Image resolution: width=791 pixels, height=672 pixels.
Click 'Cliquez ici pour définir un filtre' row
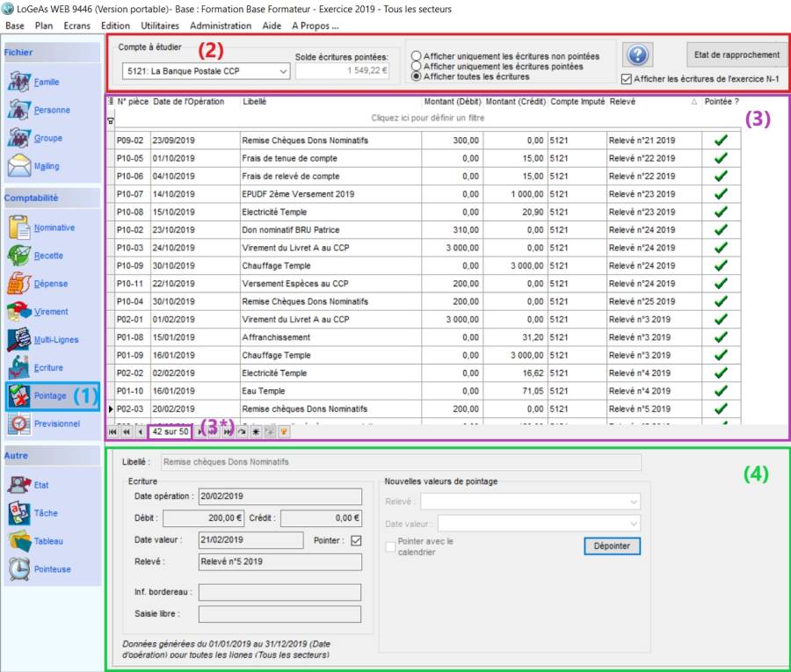[428, 118]
